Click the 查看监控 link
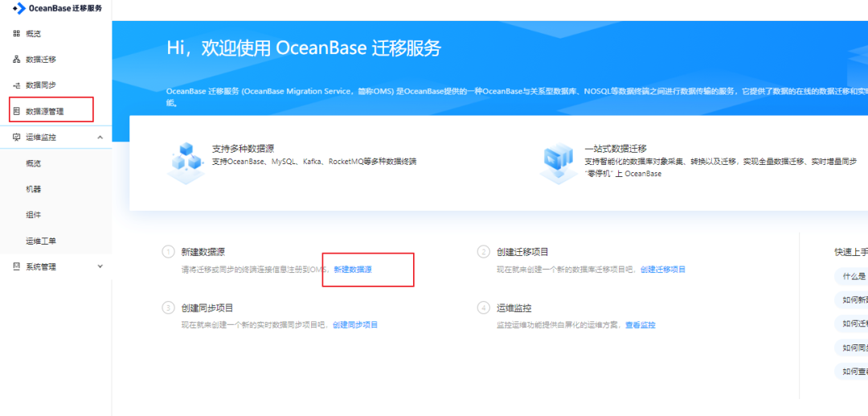The height and width of the screenshot is (416, 868). (641, 324)
